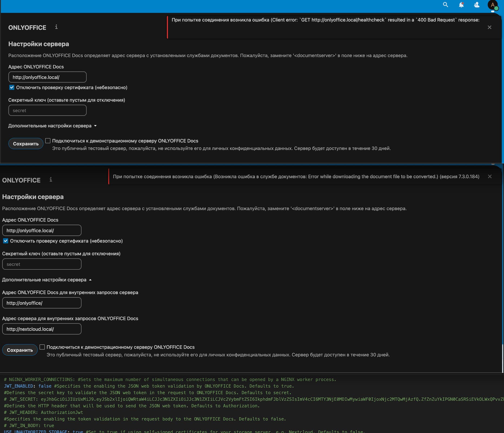
Task: Open the notifications bell
Action: point(461,5)
